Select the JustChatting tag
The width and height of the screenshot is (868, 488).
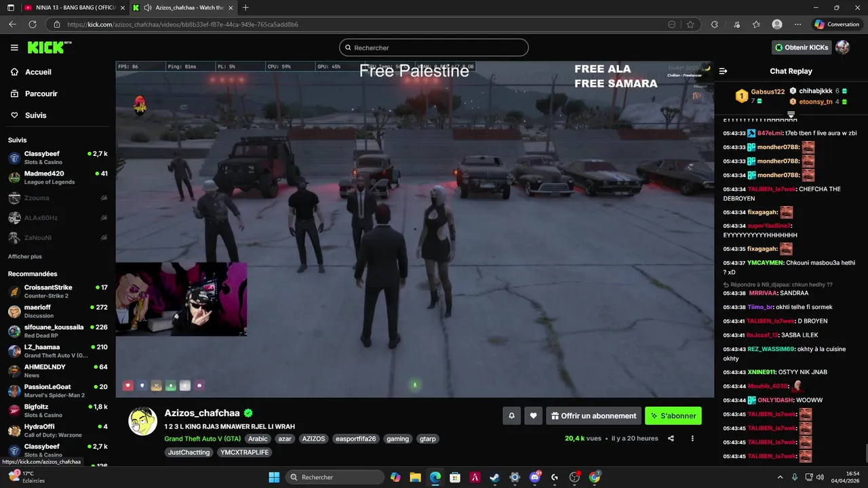tap(189, 452)
